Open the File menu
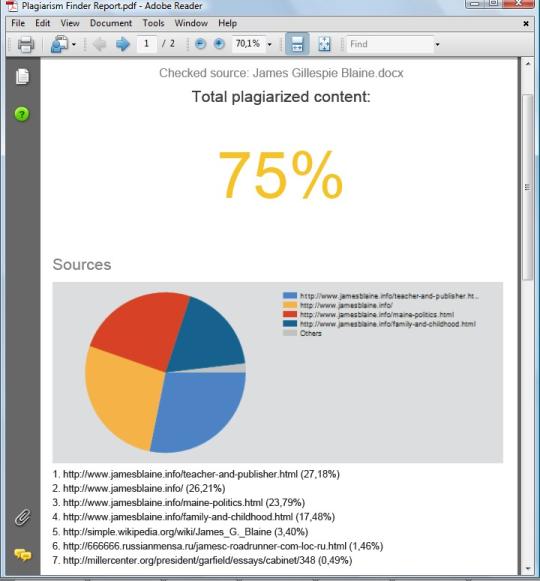540x581 pixels. (18, 23)
